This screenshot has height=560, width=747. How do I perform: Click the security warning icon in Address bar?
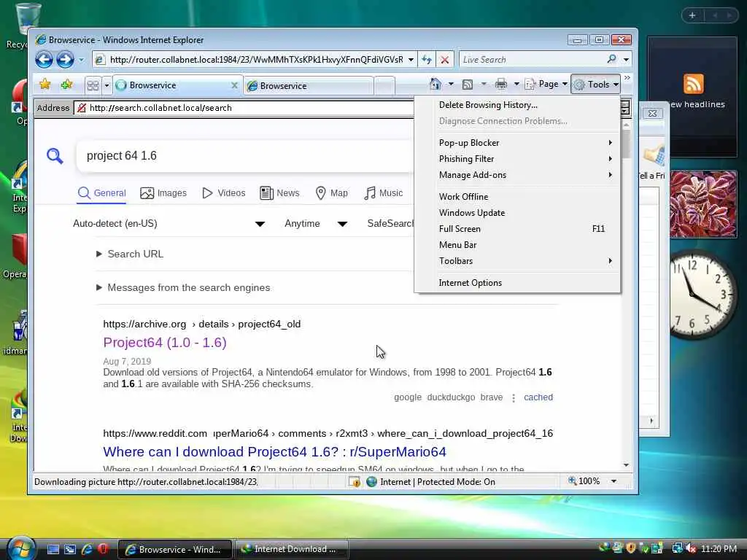coord(82,108)
